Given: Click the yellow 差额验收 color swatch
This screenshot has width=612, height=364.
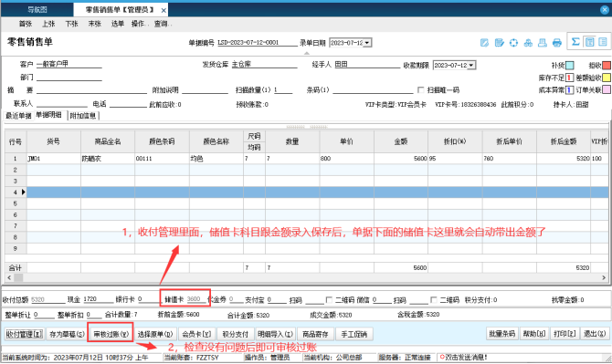Looking at the screenshot, I should click(607, 78).
